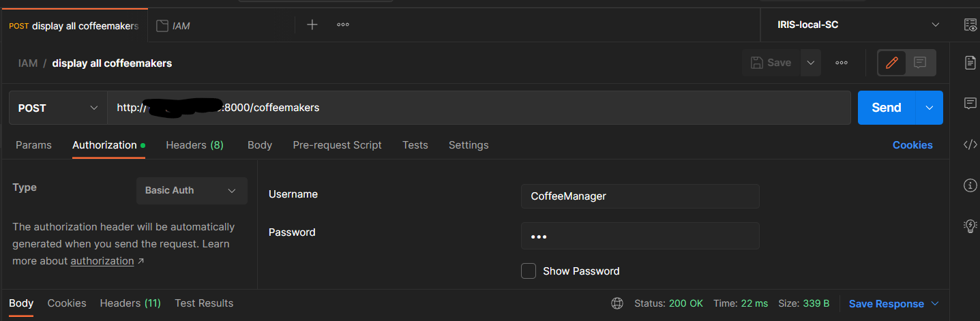Open a new request tab with plus icon
This screenshot has width=980, height=321.
coord(312,25)
